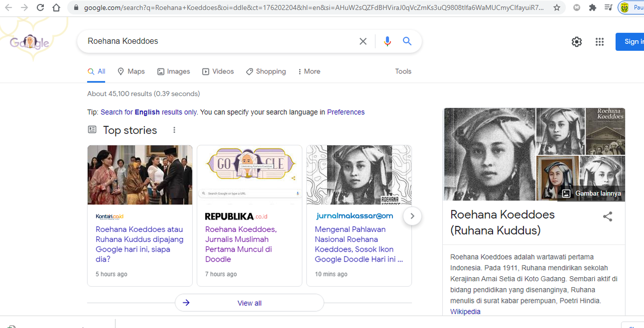Click the Kontan.co.id source logo
The width and height of the screenshot is (644, 328).
pyautogui.click(x=110, y=216)
